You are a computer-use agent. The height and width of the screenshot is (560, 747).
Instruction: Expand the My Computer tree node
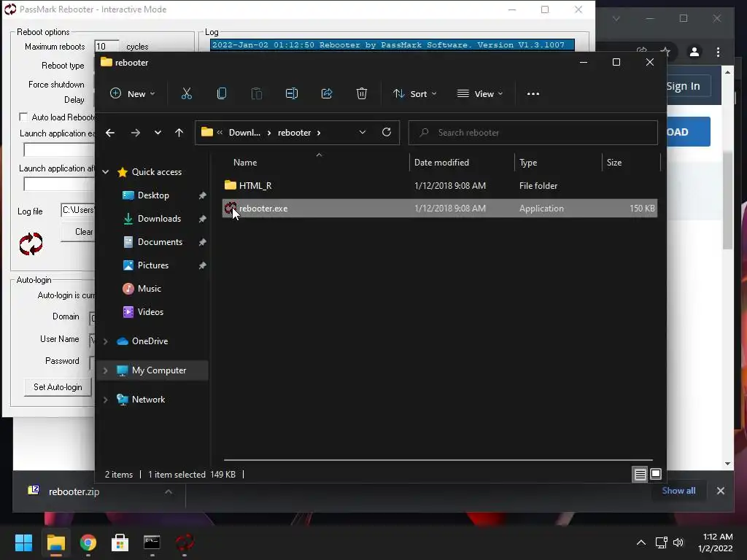click(106, 370)
